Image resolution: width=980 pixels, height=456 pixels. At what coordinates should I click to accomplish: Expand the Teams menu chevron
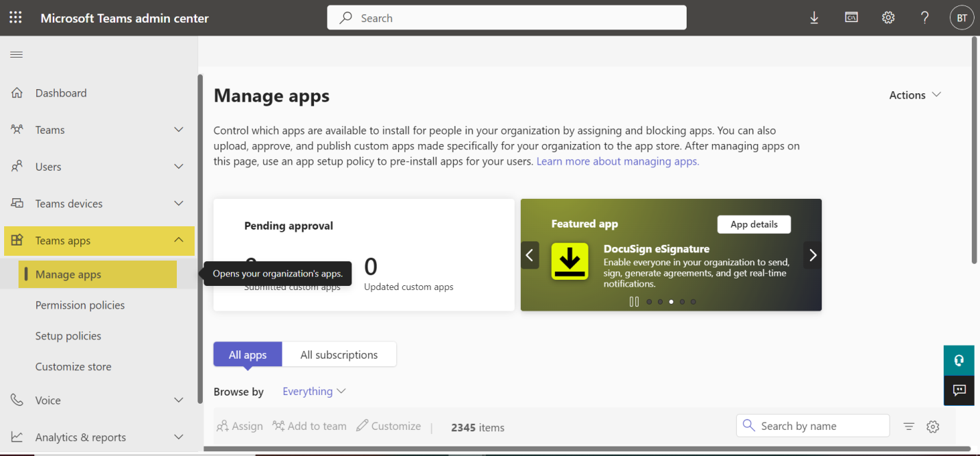[179, 130]
